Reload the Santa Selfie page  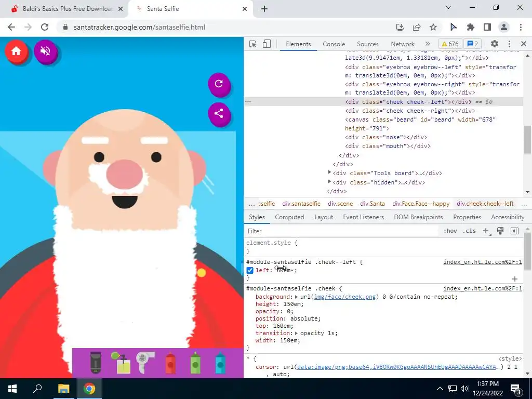click(45, 27)
